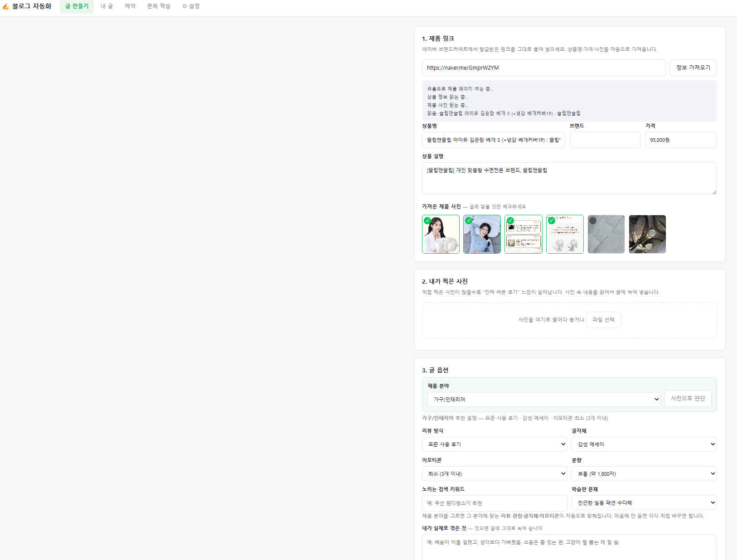The height and width of the screenshot is (560, 737).
Task: Click the 내가 실제로 겪은 것 textarea
Action: tap(569, 547)
